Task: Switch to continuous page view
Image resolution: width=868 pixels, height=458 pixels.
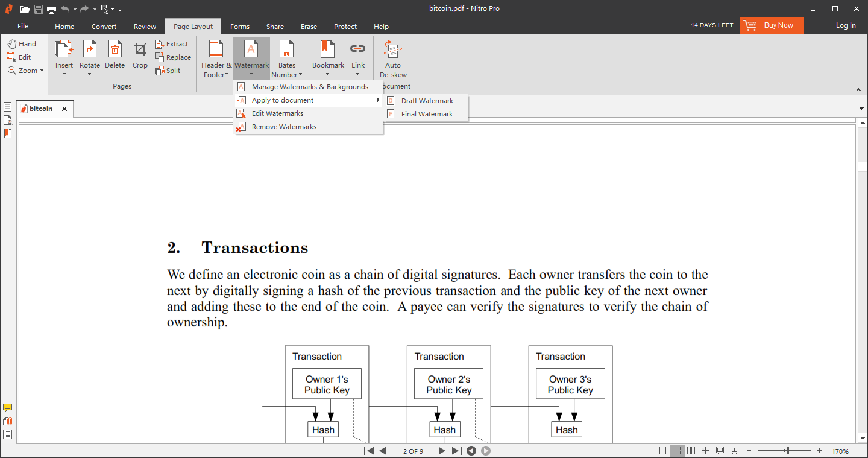Action: point(677,451)
